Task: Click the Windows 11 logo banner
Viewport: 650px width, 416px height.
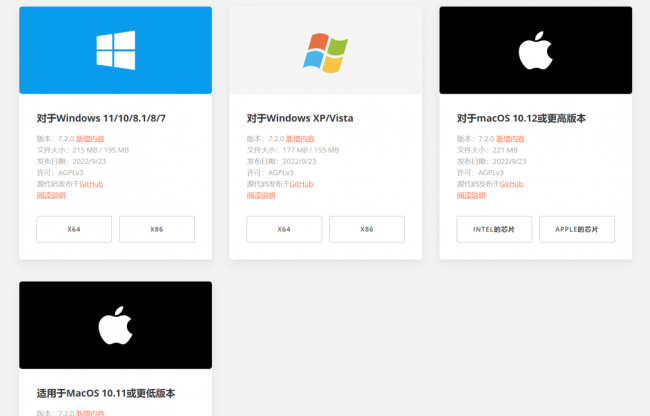Action: pos(115,50)
